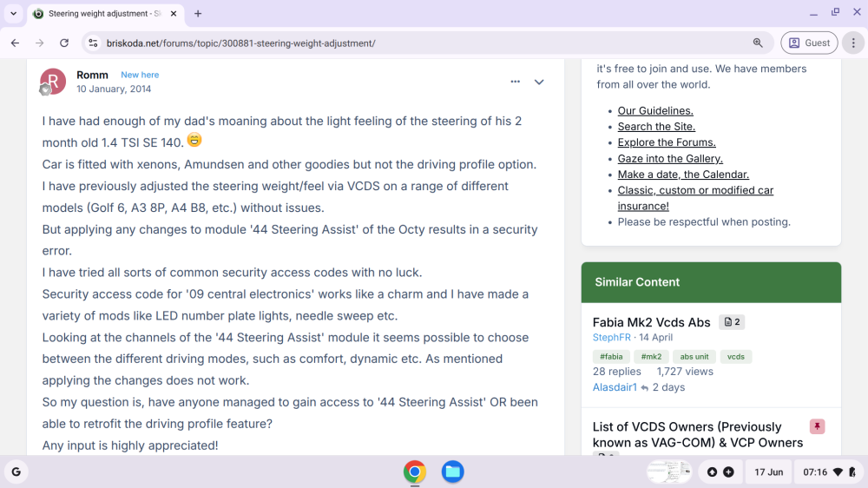Image resolution: width=868 pixels, height=488 pixels.
Task: Open a new tab with plus button
Action: tap(198, 13)
